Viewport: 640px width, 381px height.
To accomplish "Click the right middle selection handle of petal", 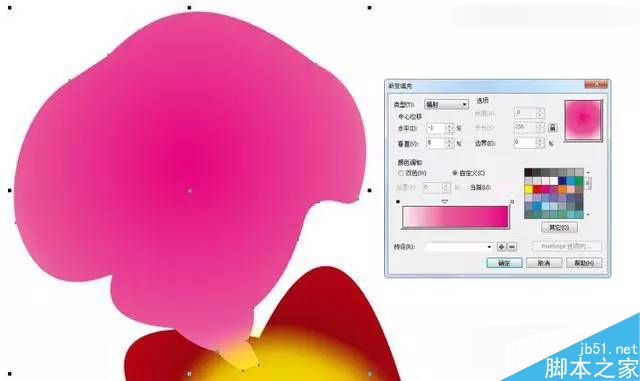I will [x=370, y=190].
